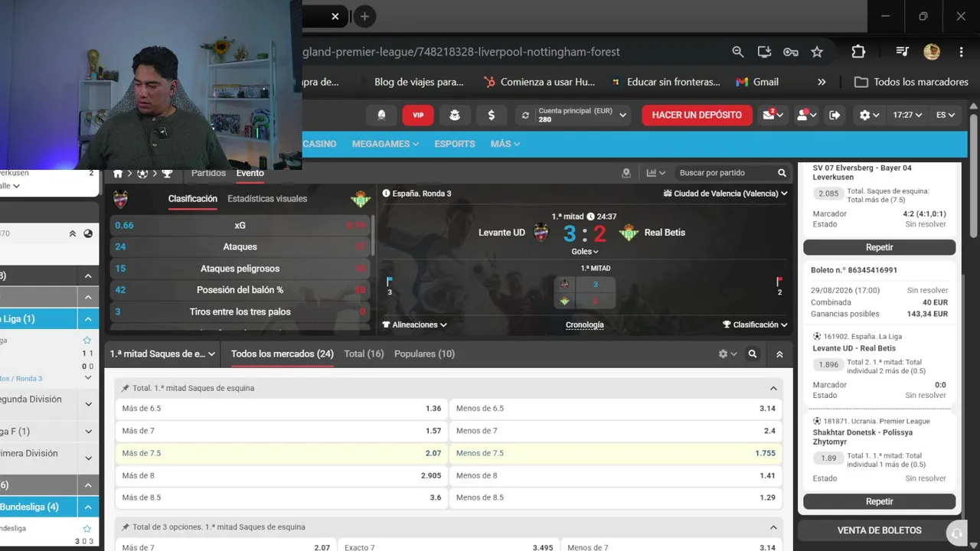This screenshot has height=551, width=980.
Task: Open the MEGAGAMES menu
Action: click(x=385, y=144)
